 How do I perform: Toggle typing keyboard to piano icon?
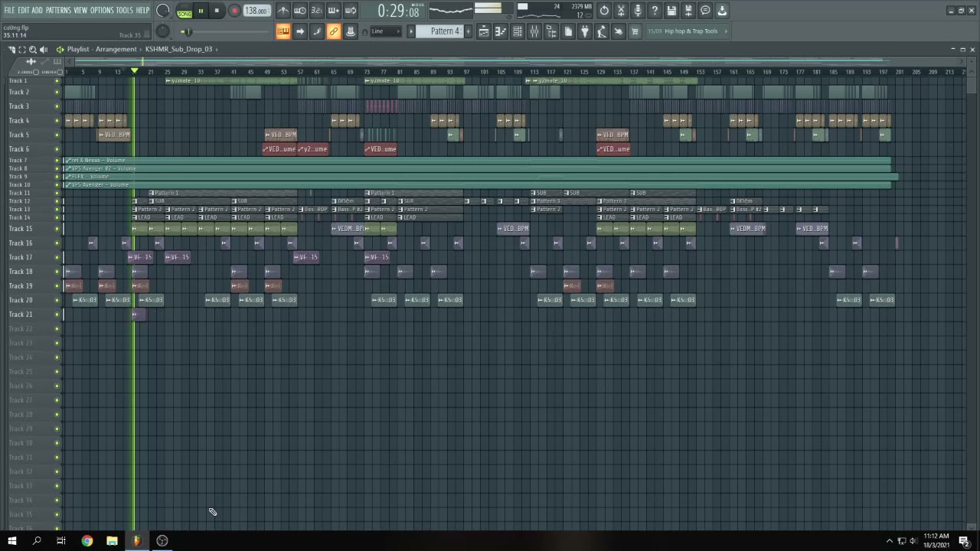click(283, 31)
